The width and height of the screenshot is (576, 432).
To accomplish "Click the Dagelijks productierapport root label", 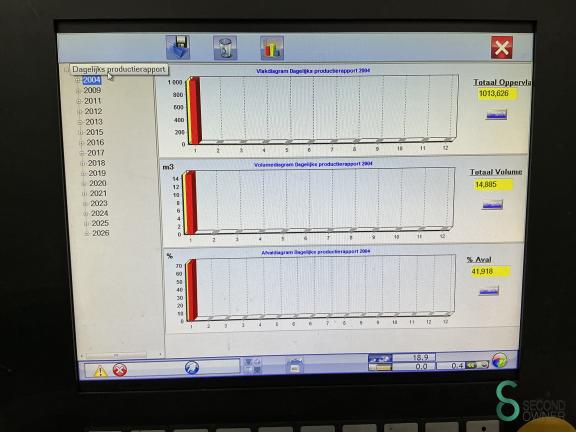I will click(119, 69).
